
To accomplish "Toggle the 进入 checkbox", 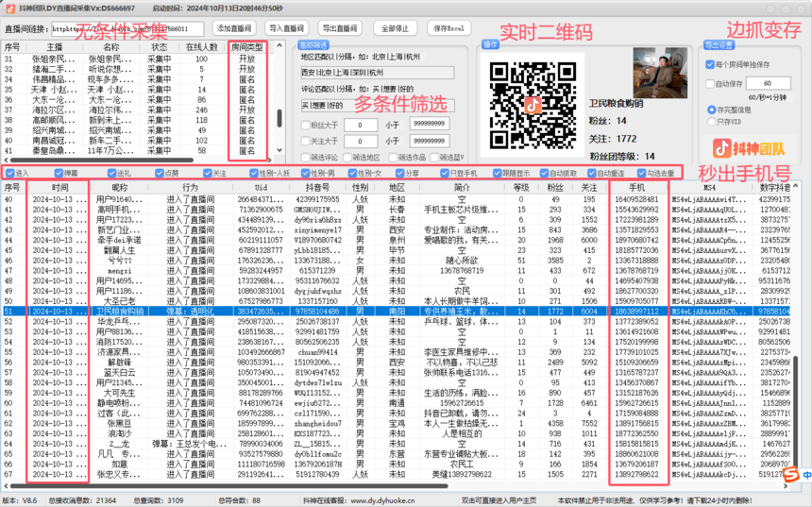I will coord(9,173).
